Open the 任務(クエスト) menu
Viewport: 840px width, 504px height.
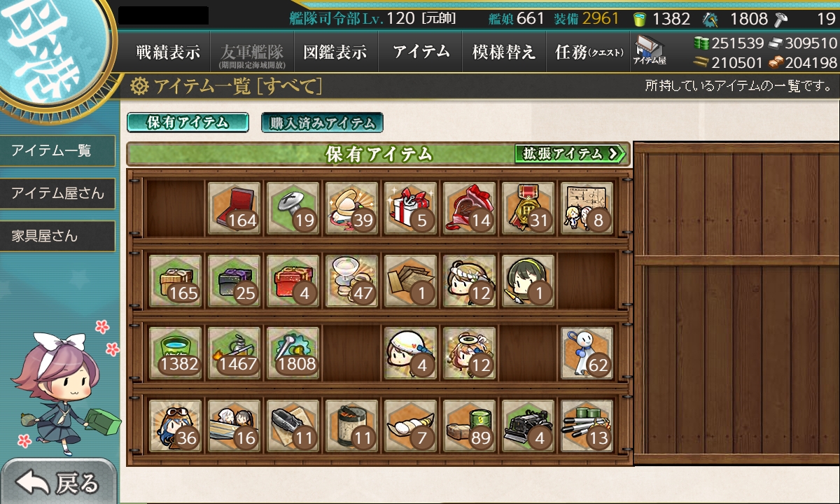[589, 52]
